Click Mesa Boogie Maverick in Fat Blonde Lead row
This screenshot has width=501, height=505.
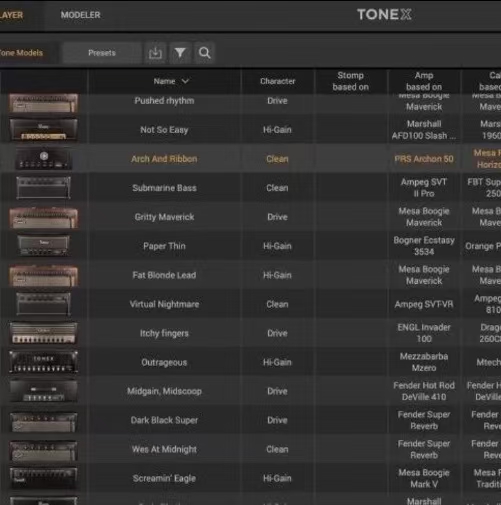[x=424, y=275]
